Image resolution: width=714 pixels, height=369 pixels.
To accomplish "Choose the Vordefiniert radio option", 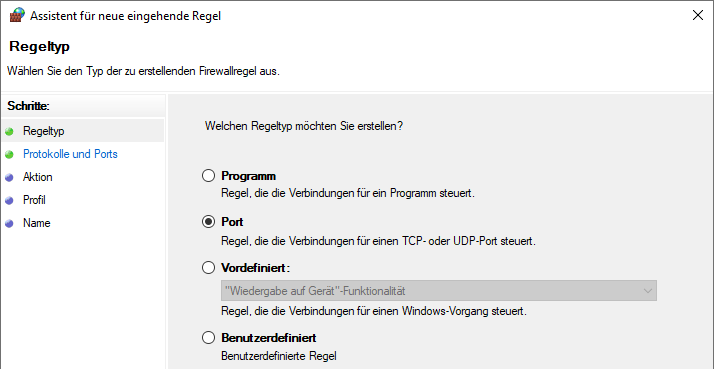I will 208,268.
